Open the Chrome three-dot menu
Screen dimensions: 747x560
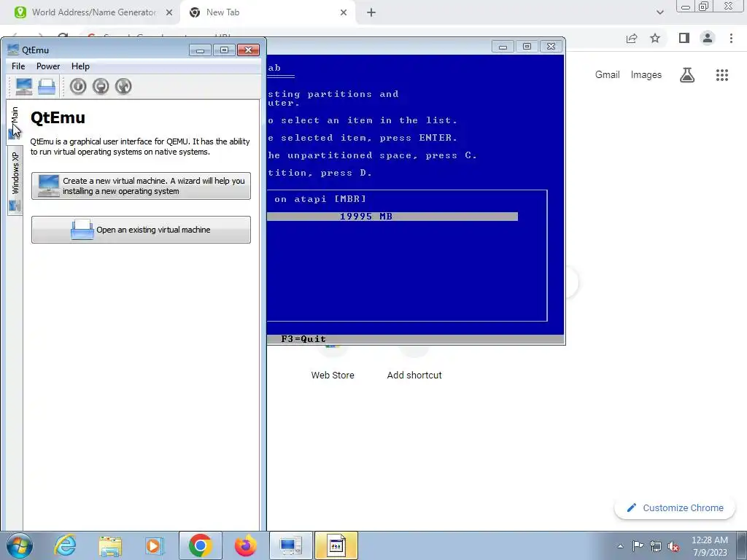[x=731, y=38]
